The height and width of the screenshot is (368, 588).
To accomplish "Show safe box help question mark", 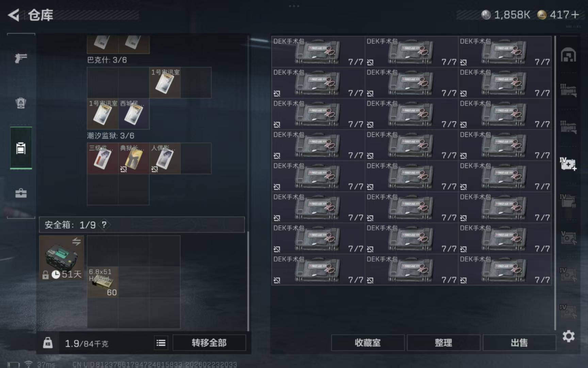I will click(104, 225).
